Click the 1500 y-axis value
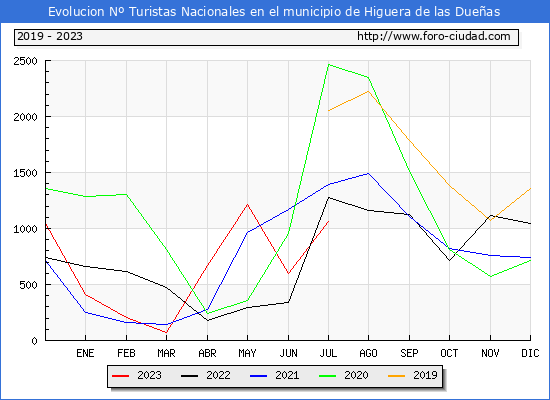This screenshot has height=400, width=550. [25, 173]
